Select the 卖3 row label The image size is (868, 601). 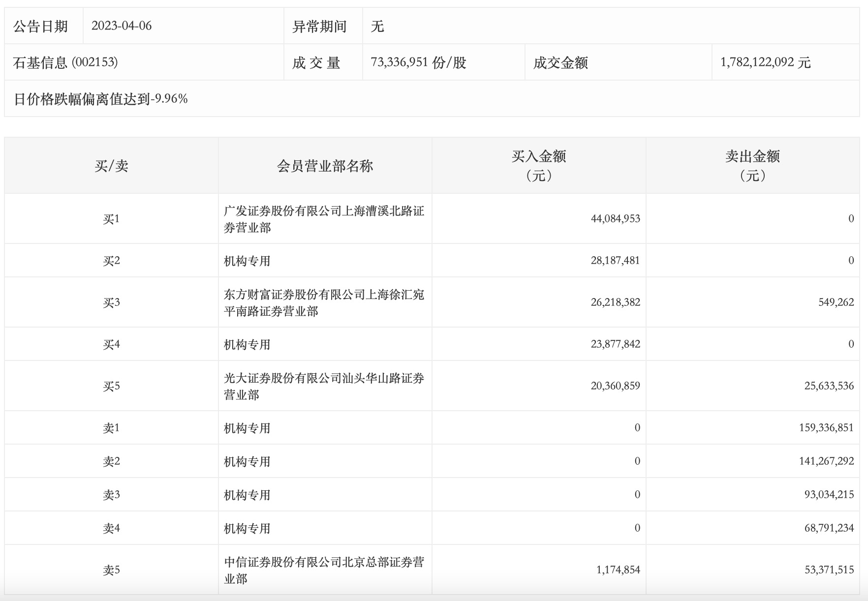[x=111, y=495]
